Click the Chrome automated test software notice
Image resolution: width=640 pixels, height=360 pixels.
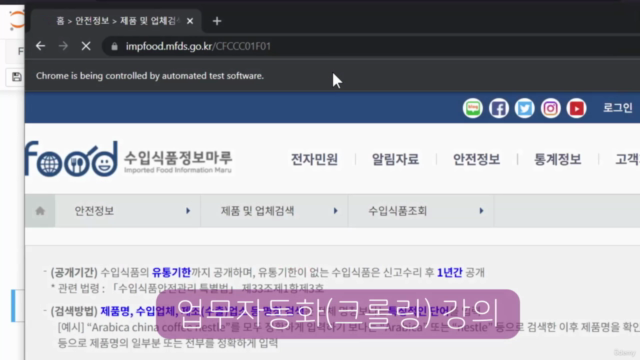click(x=150, y=76)
